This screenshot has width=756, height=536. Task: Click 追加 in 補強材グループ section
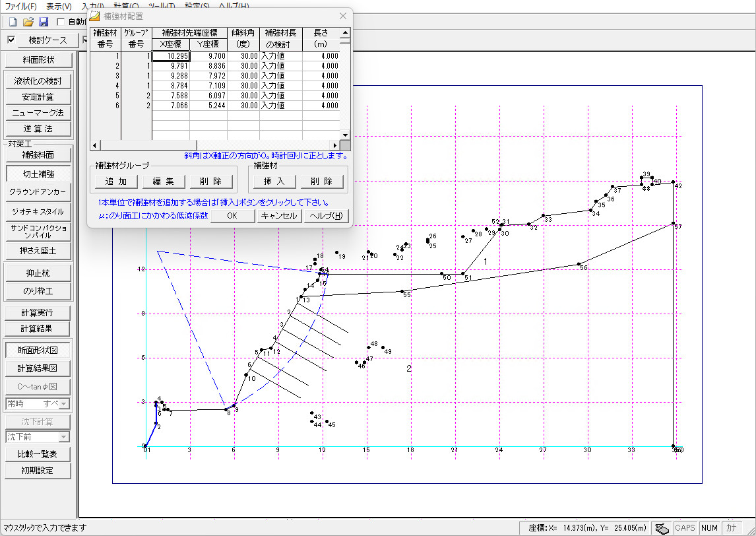click(x=115, y=182)
